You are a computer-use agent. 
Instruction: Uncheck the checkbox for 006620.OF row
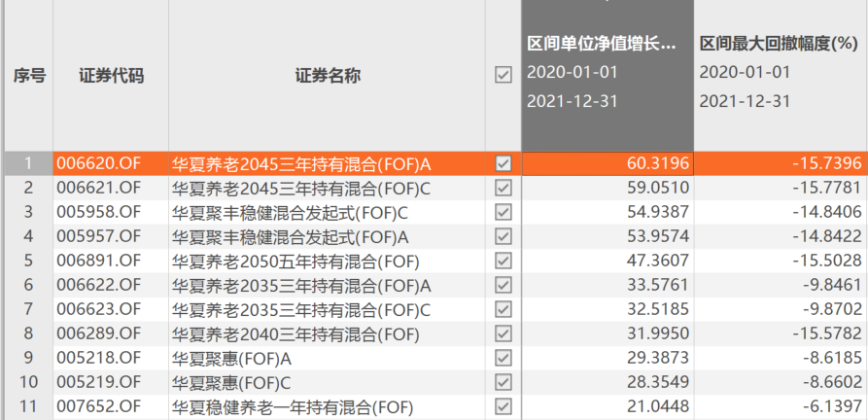503,163
